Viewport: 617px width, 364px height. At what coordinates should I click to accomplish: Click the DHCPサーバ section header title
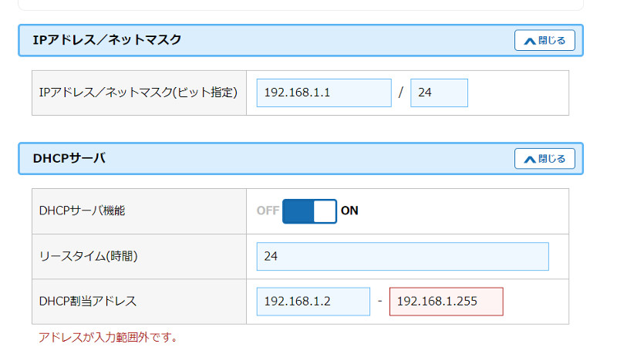[69, 159]
